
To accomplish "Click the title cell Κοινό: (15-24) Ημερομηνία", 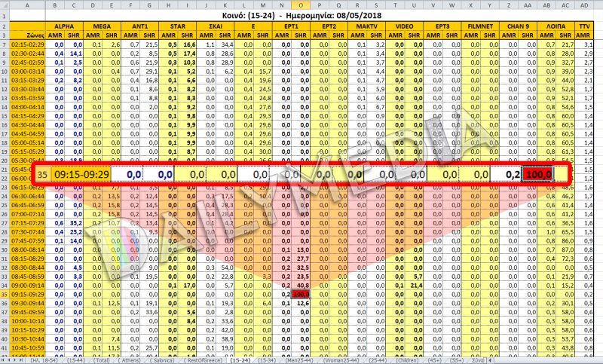I will pos(301,16).
